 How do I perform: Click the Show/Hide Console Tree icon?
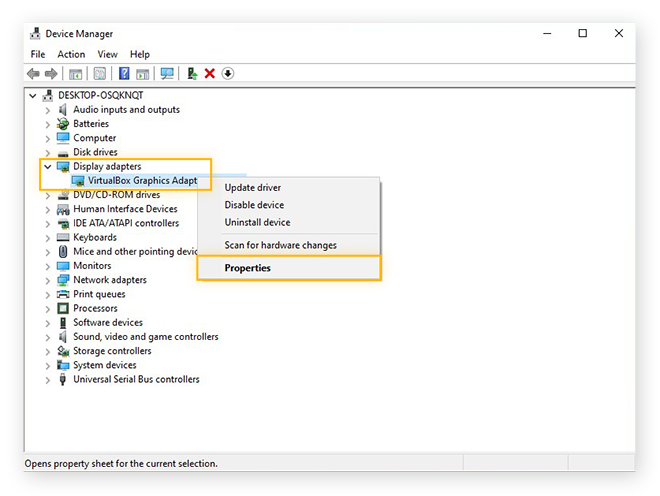tap(76, 74)
